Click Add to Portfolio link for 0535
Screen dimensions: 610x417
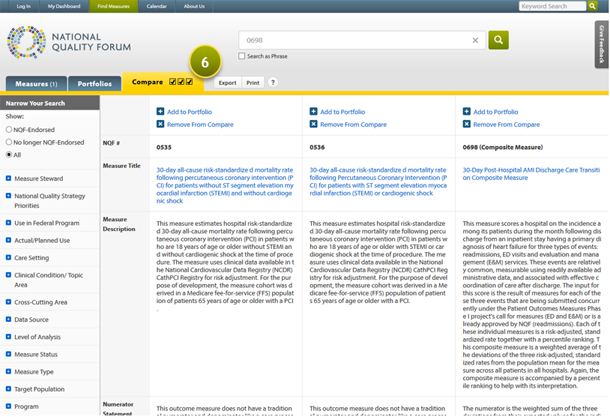[189, 112]
